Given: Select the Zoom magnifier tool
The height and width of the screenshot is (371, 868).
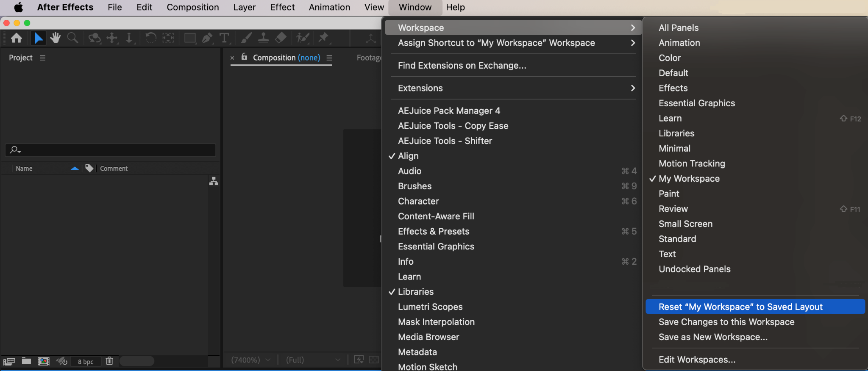Looking at the screenshot, I should [x=73, y=38].
